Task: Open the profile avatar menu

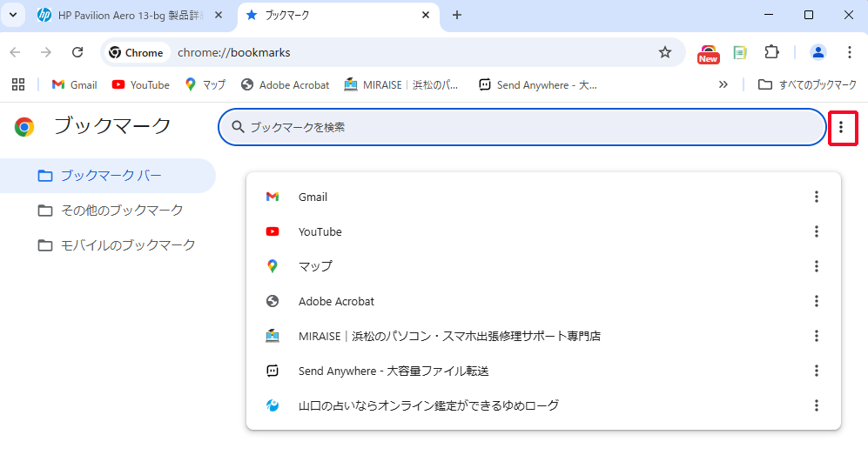Action: (818, 52)
